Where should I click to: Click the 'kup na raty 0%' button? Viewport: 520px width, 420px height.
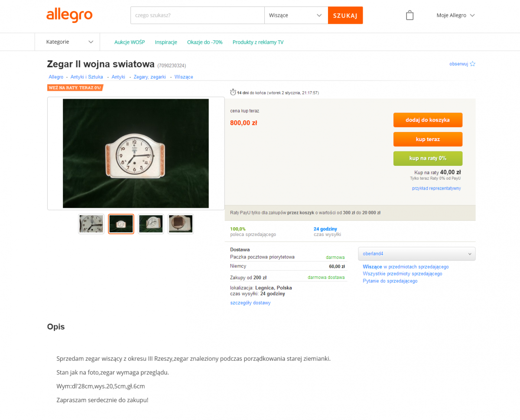pos(428,158)
